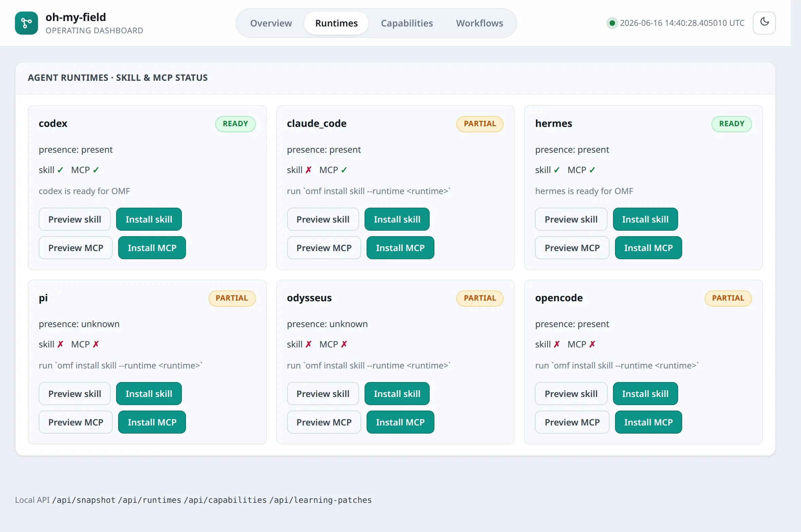The width and height of the screenshot is (801, 532).
Task: Click the 'codex is ready for OMF' text
Action: 85,191
